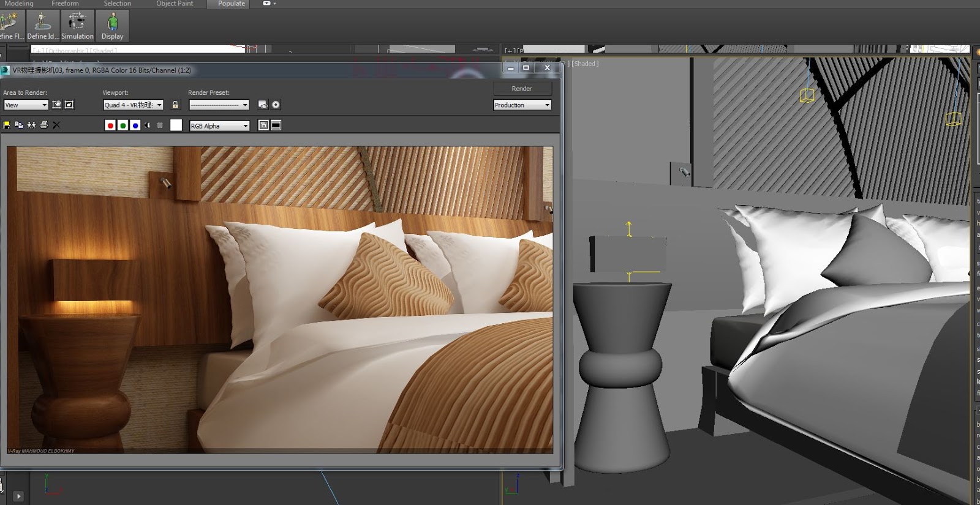Expand the Render Preset dropdown

tap(219, 105)
